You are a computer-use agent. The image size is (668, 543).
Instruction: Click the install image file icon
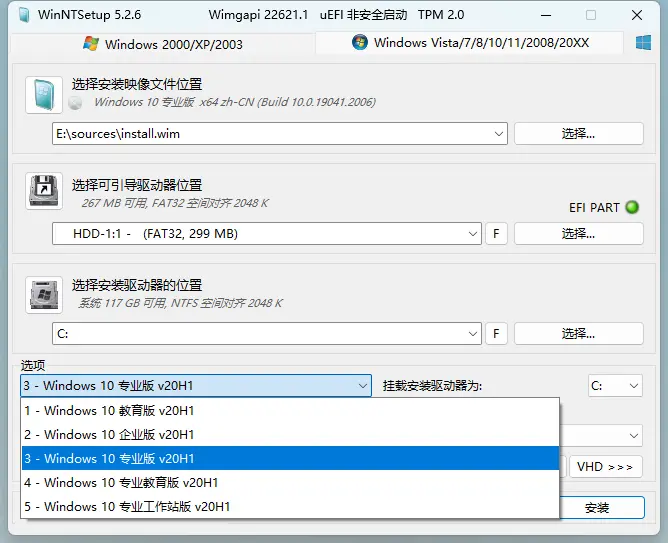click(x=44, y=95)
